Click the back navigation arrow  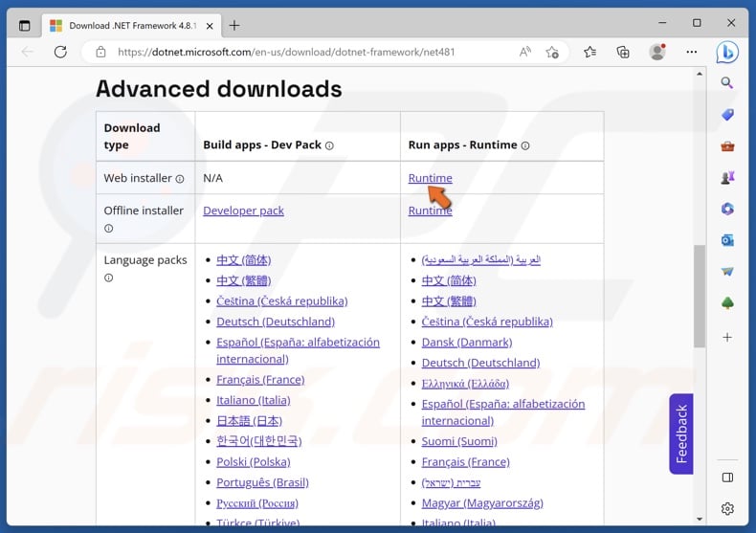click(x=28, y=52)
